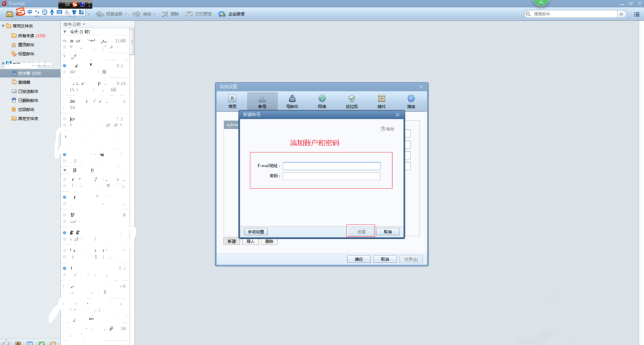This screenshot has height=345, width=644.
Task: Open the main menu list icon at top right
Action: coord(637,14)
